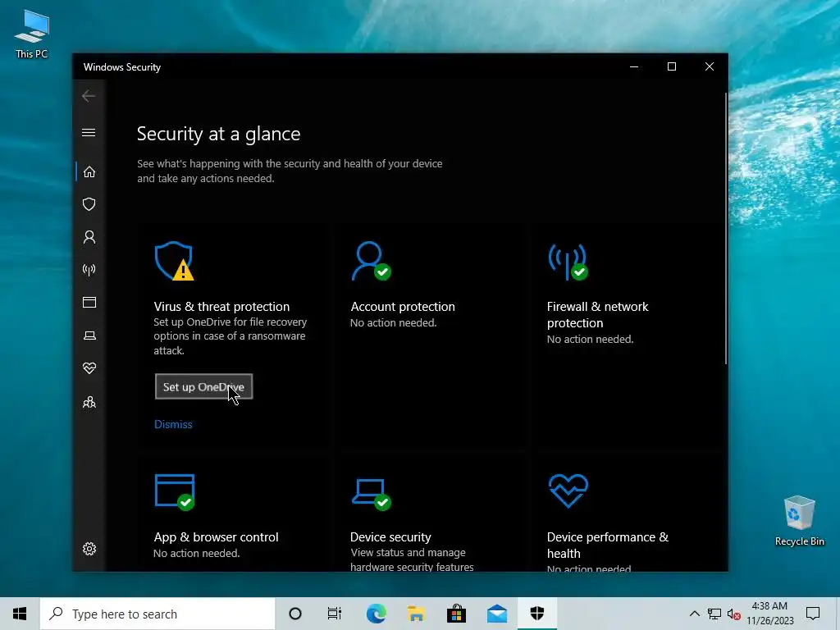Click the Windows Security vertical scrollbar
The image size is (840, 630).
[726, 228]
